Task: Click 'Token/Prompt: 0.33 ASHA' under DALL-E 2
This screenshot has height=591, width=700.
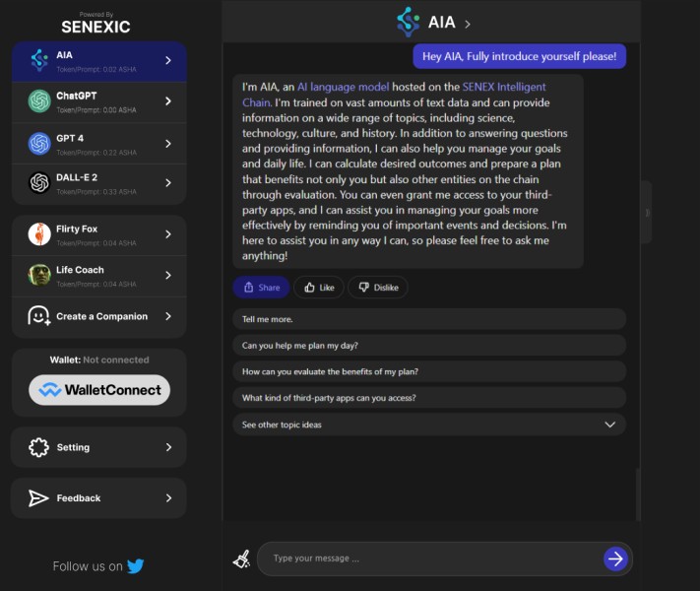Action: click(96, 192)
